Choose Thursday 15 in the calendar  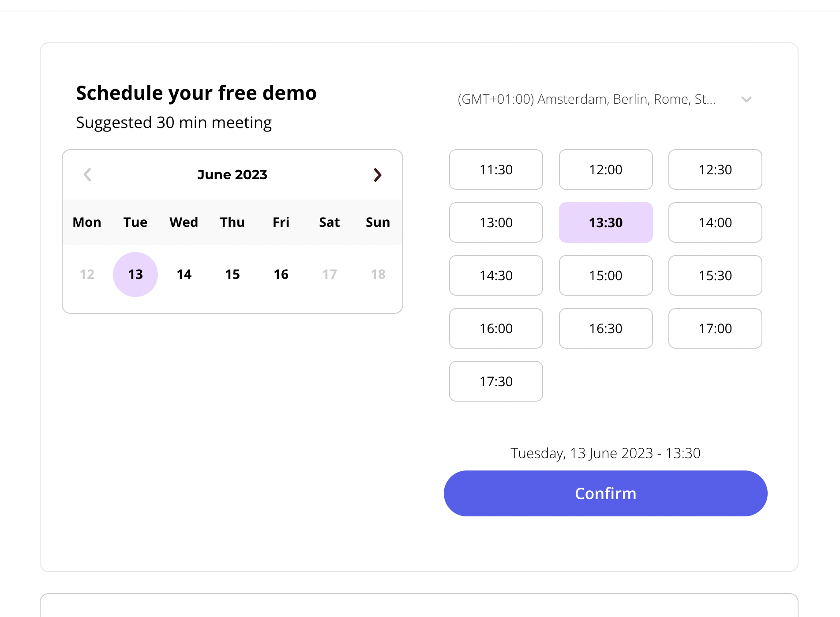point(232,275)
